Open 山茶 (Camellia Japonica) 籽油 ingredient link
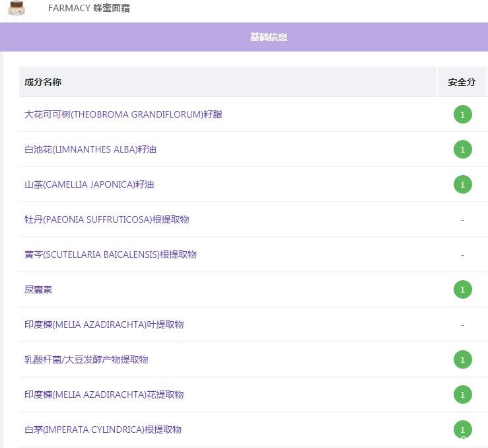The height and width of the screenshot is (448, 488). (x=89, y=184)
